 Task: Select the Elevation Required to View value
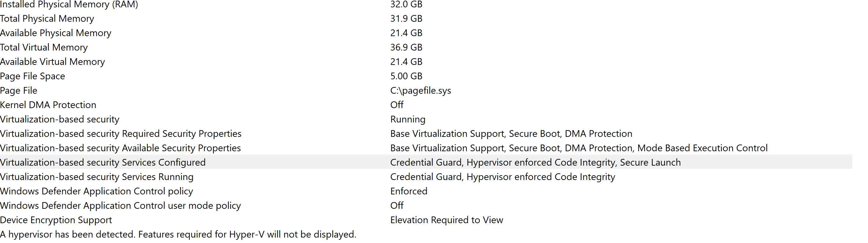coord(446,220)
